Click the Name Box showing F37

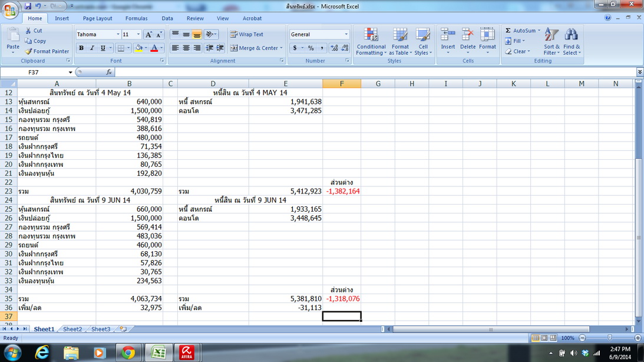[37, 73]
